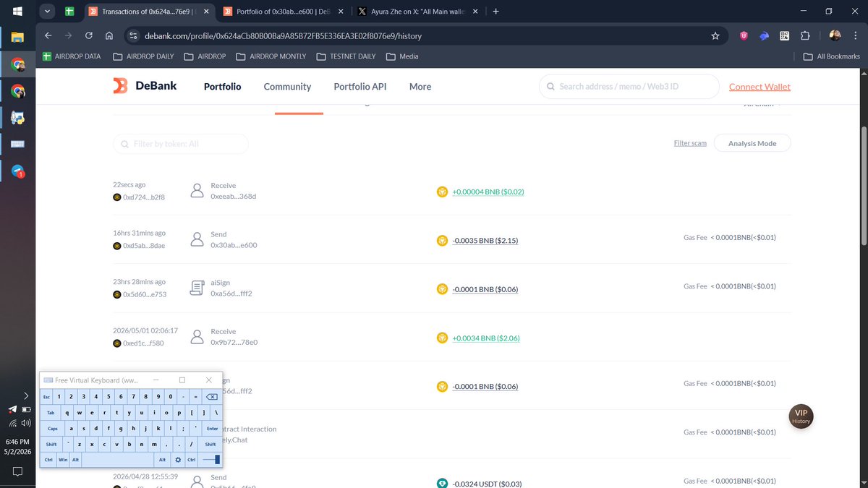This screenshot has height=488, width=868.
Task: Toggle the Caps key on the virtual keyboard
Action: pos(53,428)
